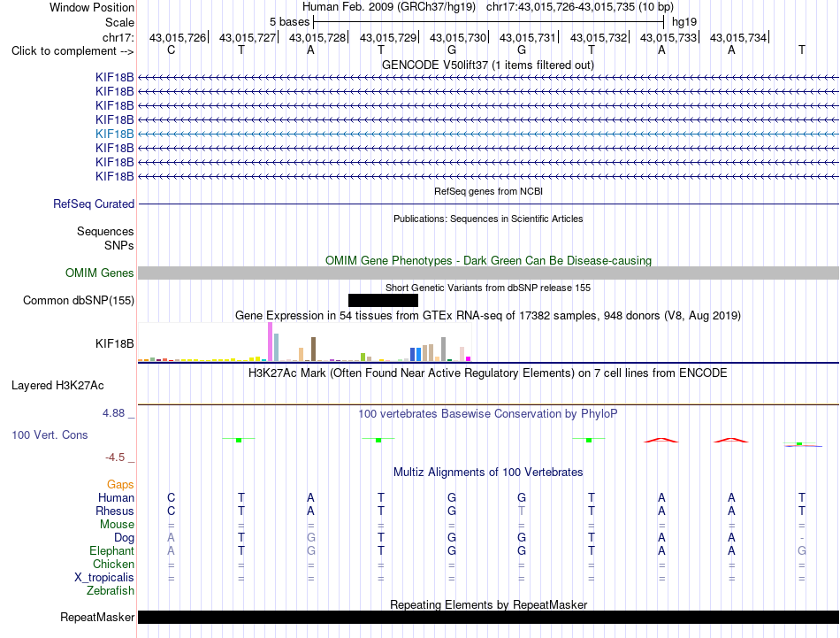Click the chr17: ruler label

(x=118, y=37)
